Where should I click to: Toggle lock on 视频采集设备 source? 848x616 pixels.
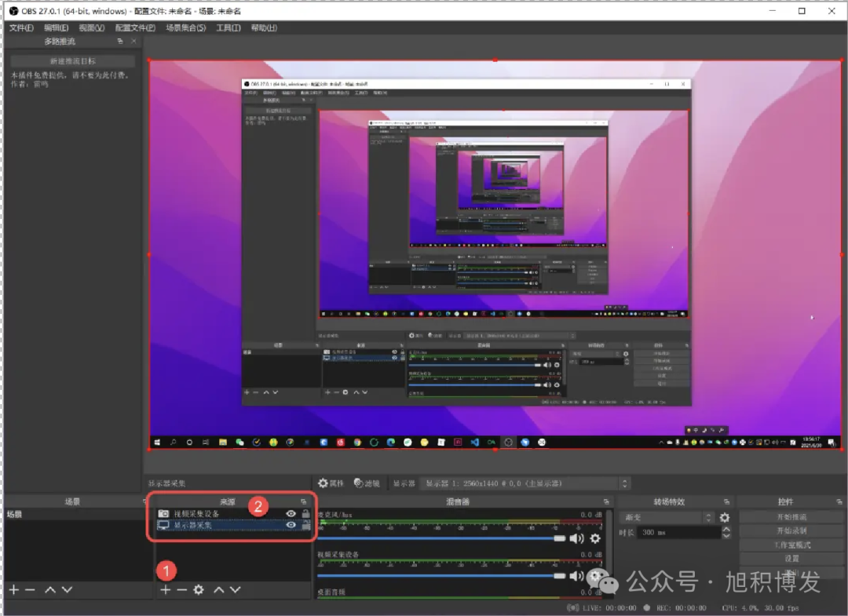(x=305, y=513)
